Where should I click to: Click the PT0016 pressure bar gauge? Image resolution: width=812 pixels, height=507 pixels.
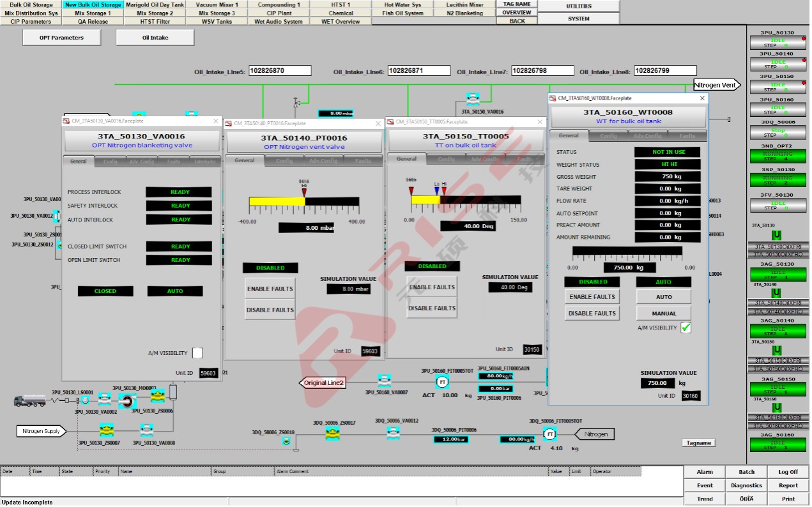(305, 201)
